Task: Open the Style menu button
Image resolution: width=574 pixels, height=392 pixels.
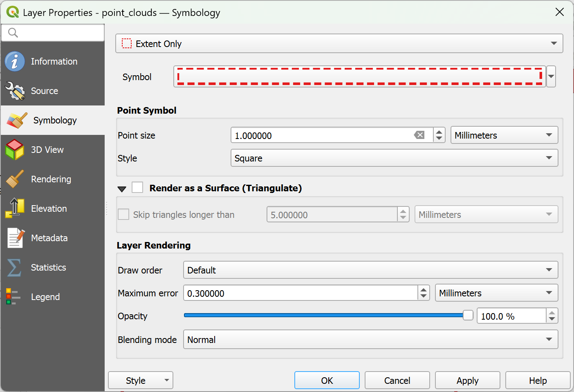Action: click(x=140, y=380)
